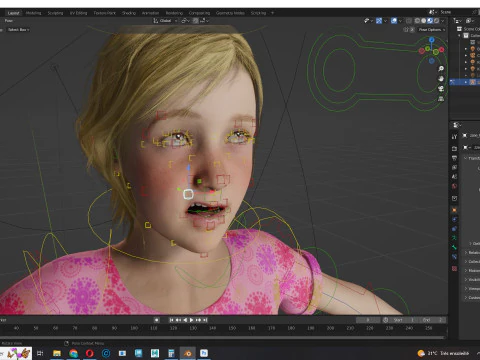
Task: Expand the Collections panel
Action: 472,261
